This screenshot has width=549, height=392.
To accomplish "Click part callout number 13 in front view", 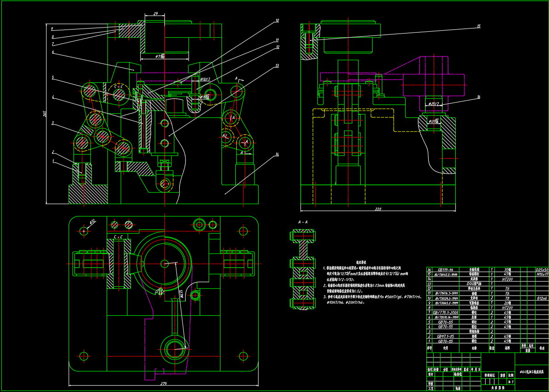I will click(277, 66).
